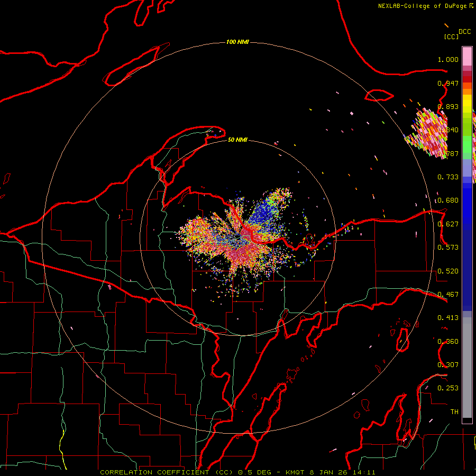Click the 0.360 legend value

448,342
